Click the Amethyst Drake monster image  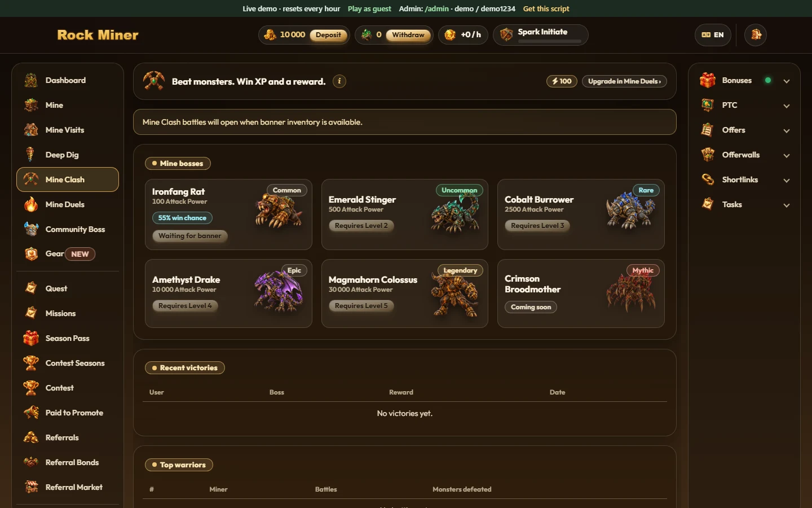279,290
